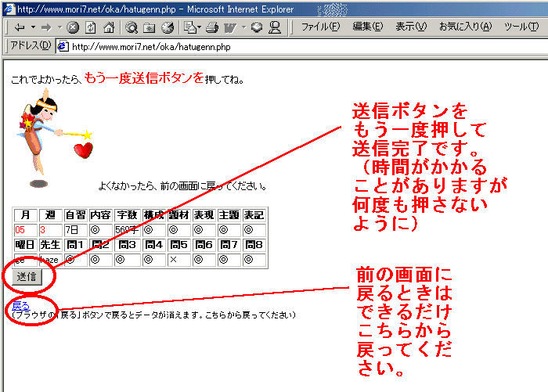548x392 pixels.
Task: Open the Mail button dropdown arrow
Action: click(x=199, y=27)
